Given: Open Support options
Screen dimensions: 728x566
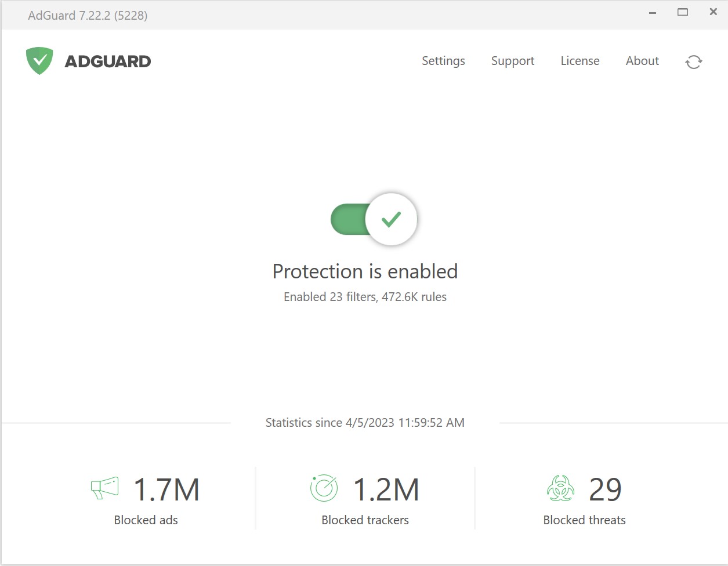Looking at the screenshot, I should 512,60.
